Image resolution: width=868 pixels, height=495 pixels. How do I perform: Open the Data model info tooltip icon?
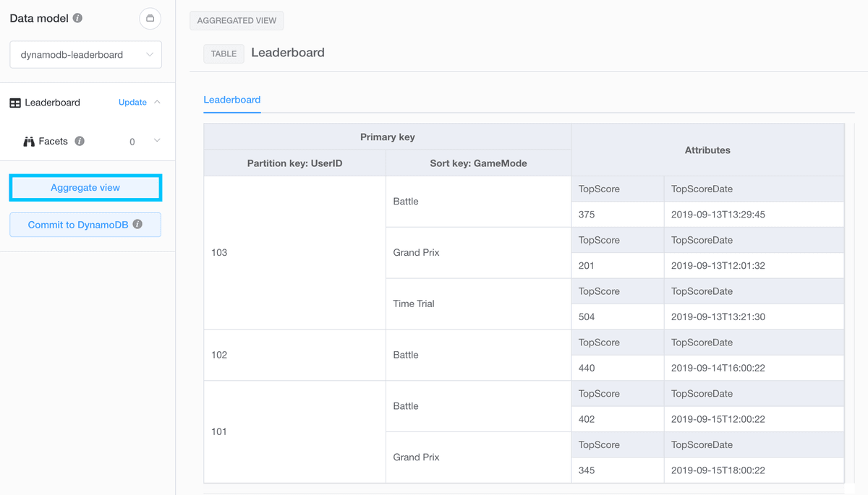[x=80, y=18]
